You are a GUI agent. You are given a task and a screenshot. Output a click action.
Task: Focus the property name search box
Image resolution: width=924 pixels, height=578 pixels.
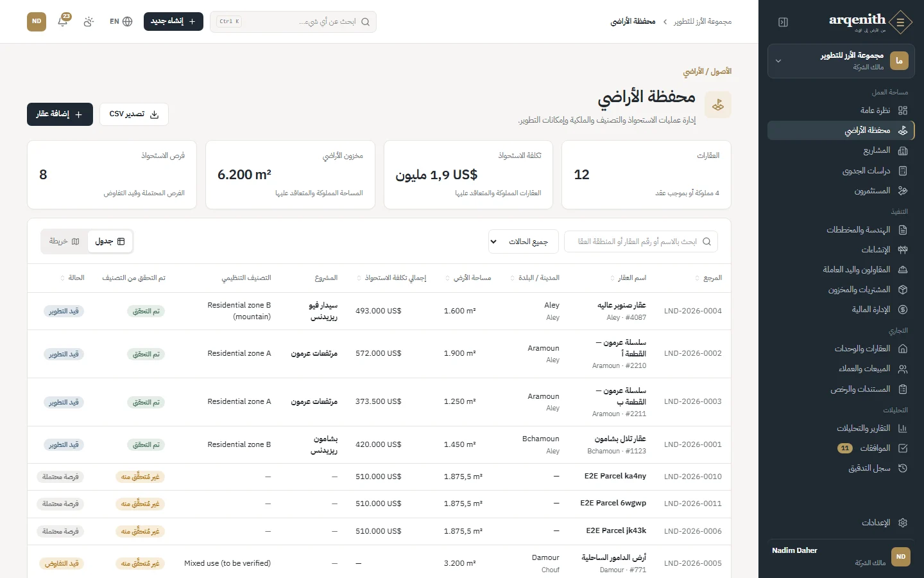tap(641, 241)
